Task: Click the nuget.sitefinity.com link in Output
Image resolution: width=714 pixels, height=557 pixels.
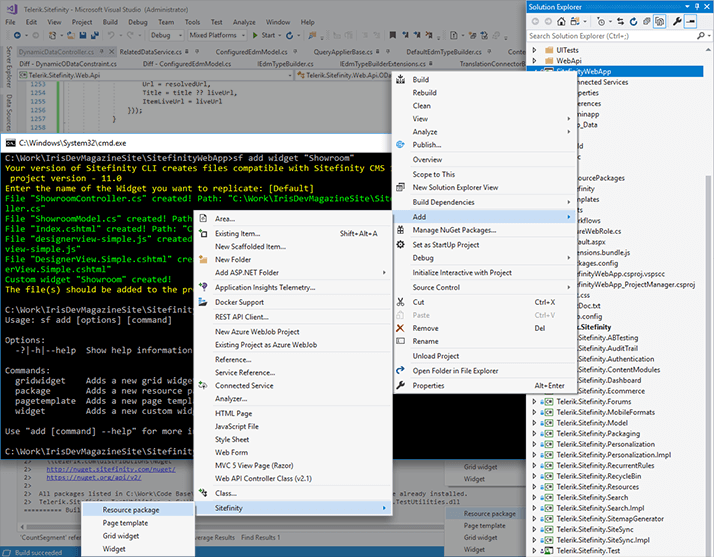Action: pyautogui.click(x=111, y=469)
